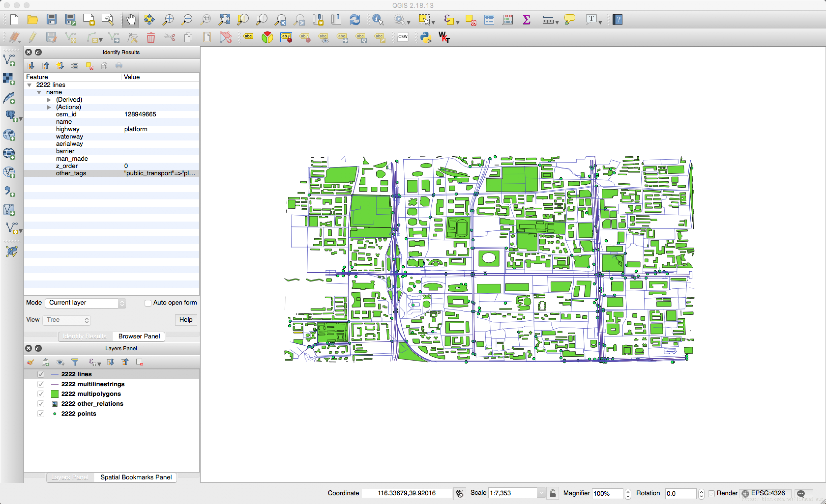Toggle editing pencil icon
Viewport: 826px width, 504px height.
click(32, 37)
